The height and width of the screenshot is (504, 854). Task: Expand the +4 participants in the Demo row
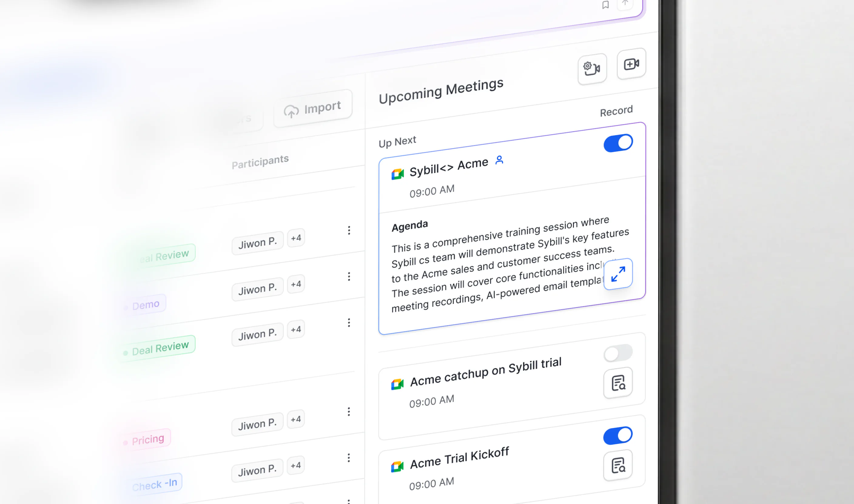(296, 284)
